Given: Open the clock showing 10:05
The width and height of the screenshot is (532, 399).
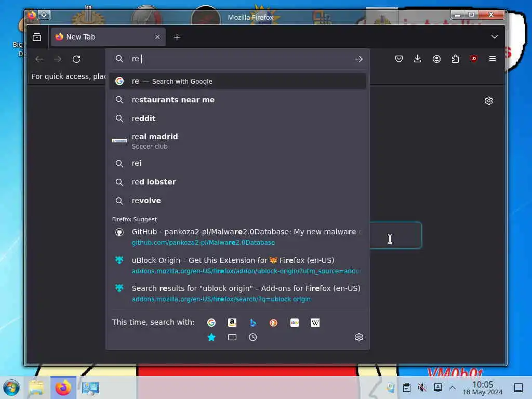Looking at the screenshot, I should click(x=483, y=388).
